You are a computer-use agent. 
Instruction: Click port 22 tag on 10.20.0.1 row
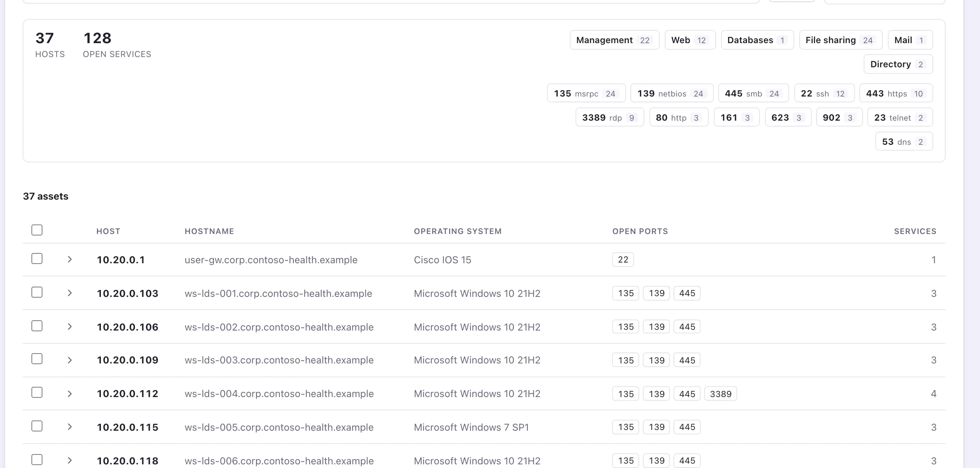pyautogui.click(x=623, y=260)
